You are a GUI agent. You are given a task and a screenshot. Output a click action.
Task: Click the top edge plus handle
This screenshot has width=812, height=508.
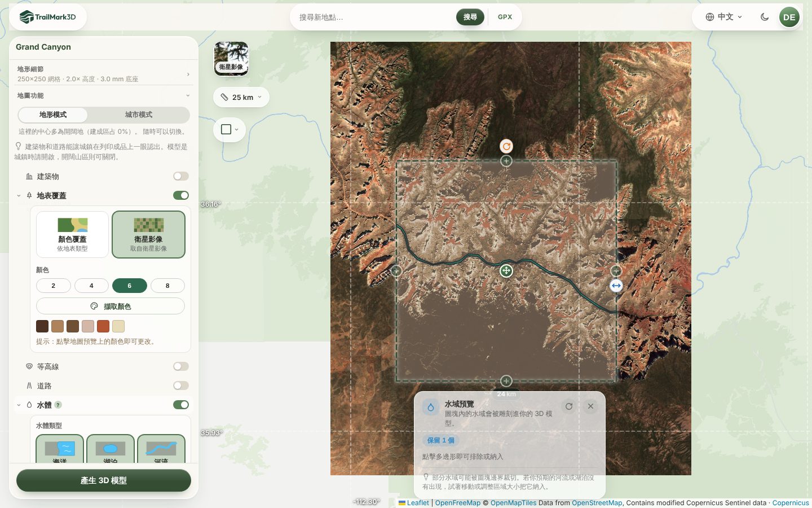point(506,161)
